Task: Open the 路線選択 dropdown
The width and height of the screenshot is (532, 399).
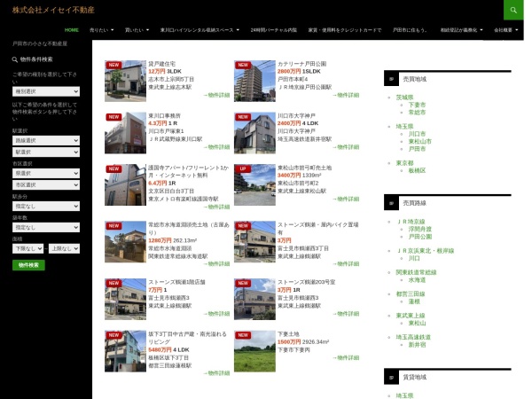Action: click(46, 140)
